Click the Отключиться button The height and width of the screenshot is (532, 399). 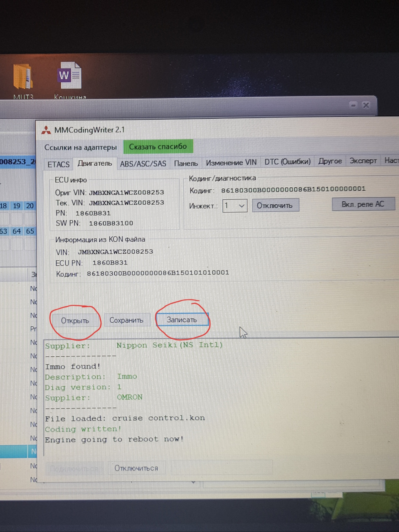click(136, 468)
